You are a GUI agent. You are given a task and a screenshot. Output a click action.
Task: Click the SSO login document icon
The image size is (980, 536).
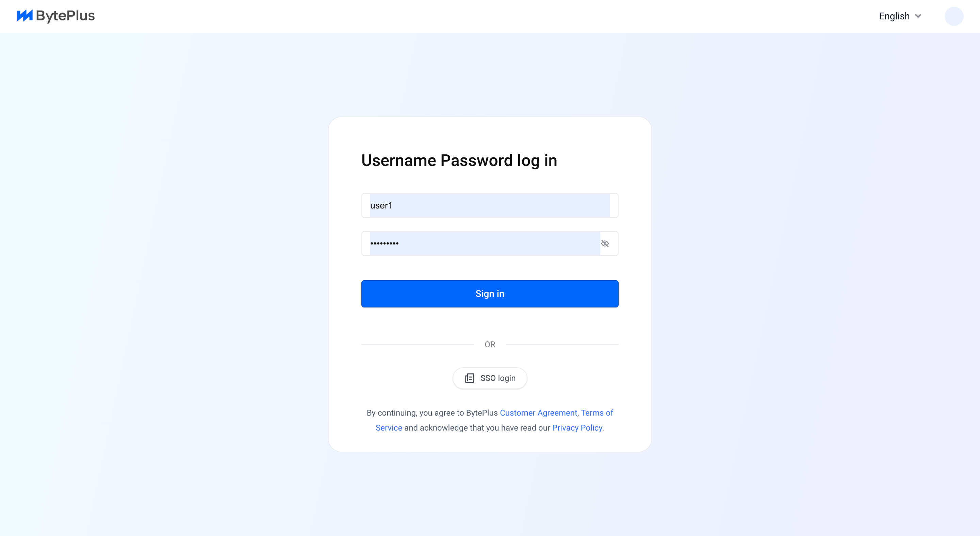pos(470,378)
